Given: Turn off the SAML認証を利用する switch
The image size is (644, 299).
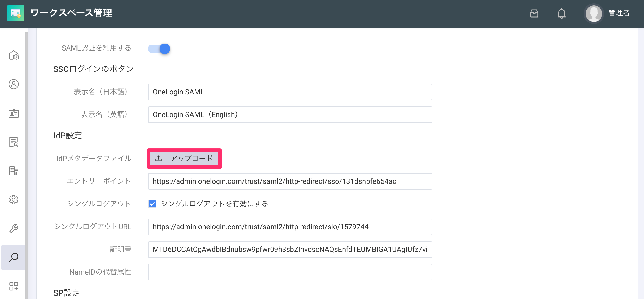Looking at the screenshot, I should click(x=159, y=49).
